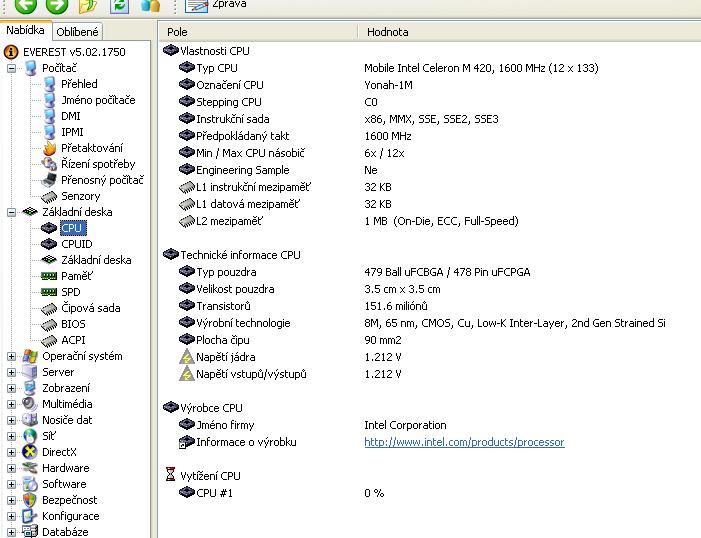Screen dimensions: 701x538
Task: Click the green Forward arrow toolbar icon
Action: point(57,6)
